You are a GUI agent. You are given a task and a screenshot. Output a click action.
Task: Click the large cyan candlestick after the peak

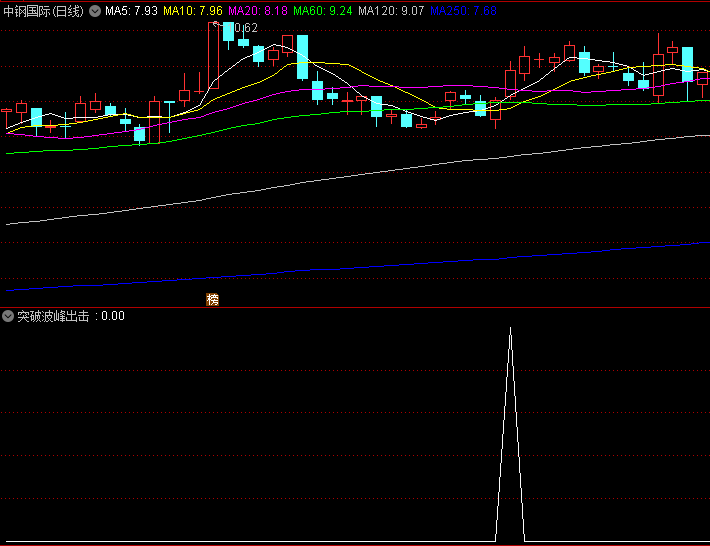(302, 57)
